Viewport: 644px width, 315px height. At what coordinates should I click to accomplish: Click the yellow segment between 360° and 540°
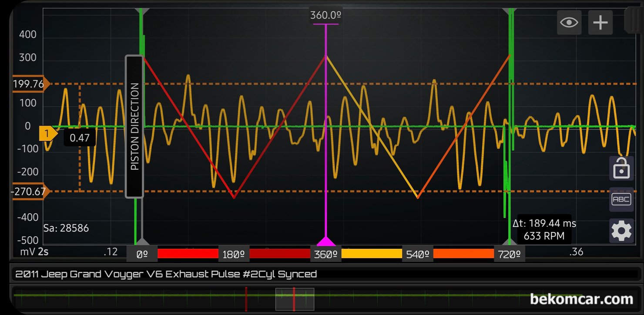[x=372, y=254]
